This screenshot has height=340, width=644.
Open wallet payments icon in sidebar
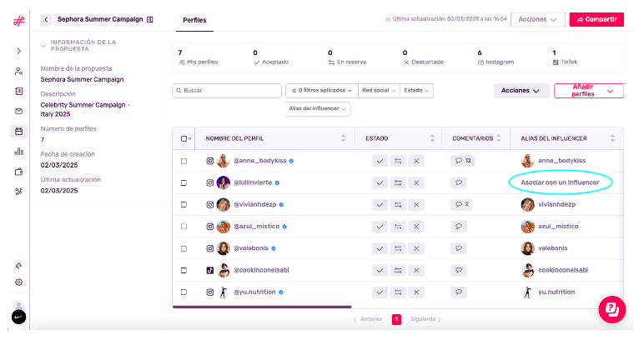click(19, 172)
